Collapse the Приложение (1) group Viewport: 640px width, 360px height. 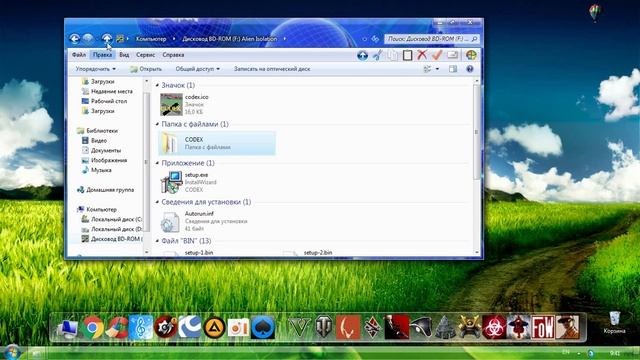click(158, 163)
